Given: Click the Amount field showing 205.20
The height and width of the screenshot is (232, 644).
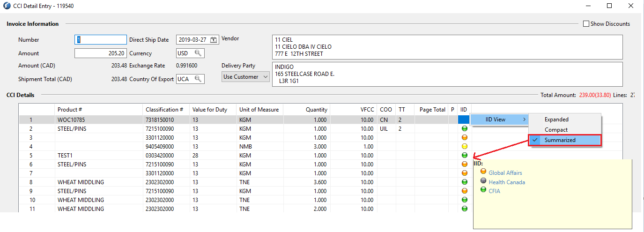Looking at the screenshot, I should coord(101,53).
